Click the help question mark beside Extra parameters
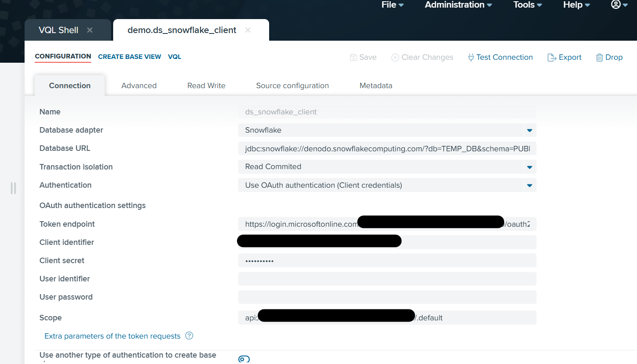Viewport: 637px width, 364px height. pos(189,336)
